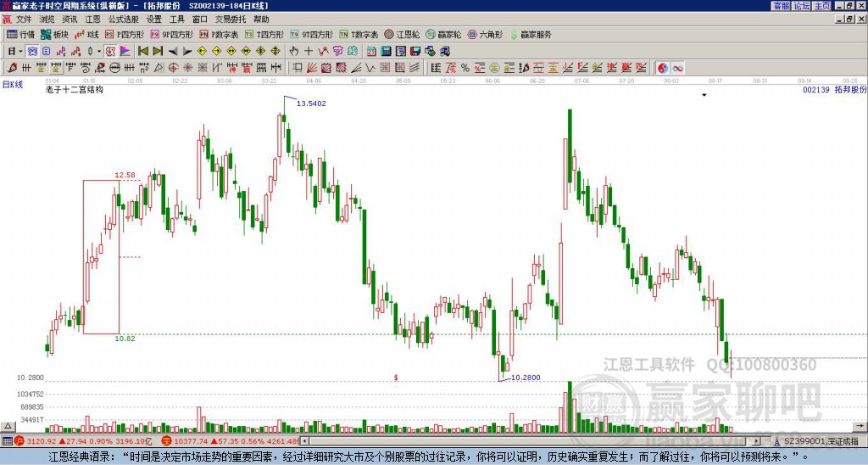Viewport: 868px width, 465px height.
Task: Click the small dropdown marker above chart
Action: [704, 95]
